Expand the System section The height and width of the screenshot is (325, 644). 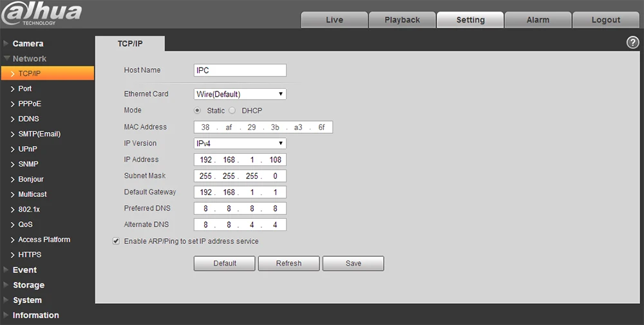(27, 301)
